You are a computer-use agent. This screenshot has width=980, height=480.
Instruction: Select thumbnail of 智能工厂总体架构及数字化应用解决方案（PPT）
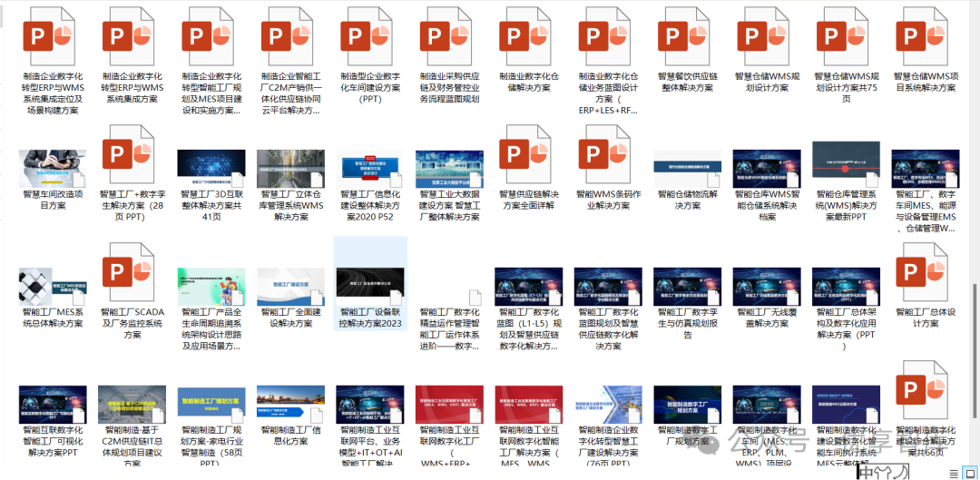[x=847, y=286]
